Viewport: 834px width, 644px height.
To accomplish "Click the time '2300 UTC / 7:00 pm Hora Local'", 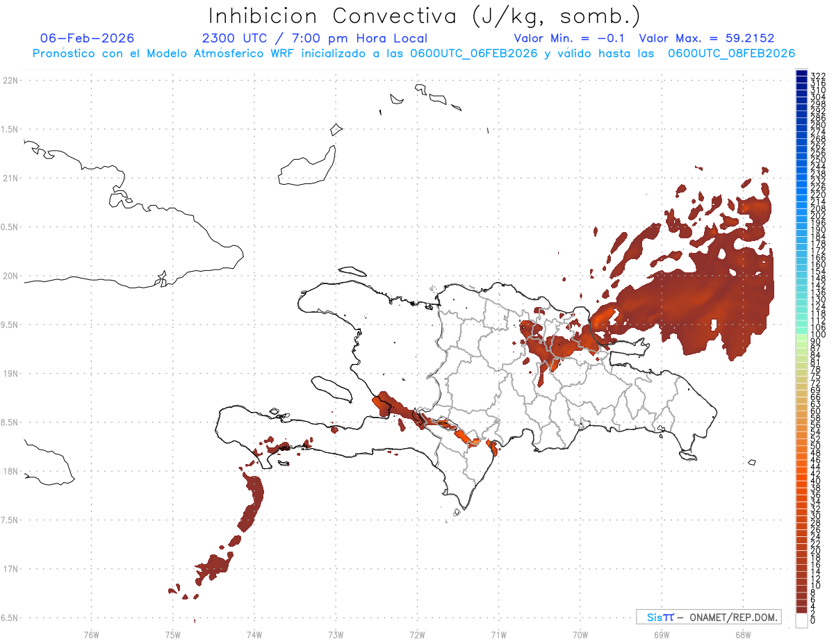I will [x=315, y=38].
